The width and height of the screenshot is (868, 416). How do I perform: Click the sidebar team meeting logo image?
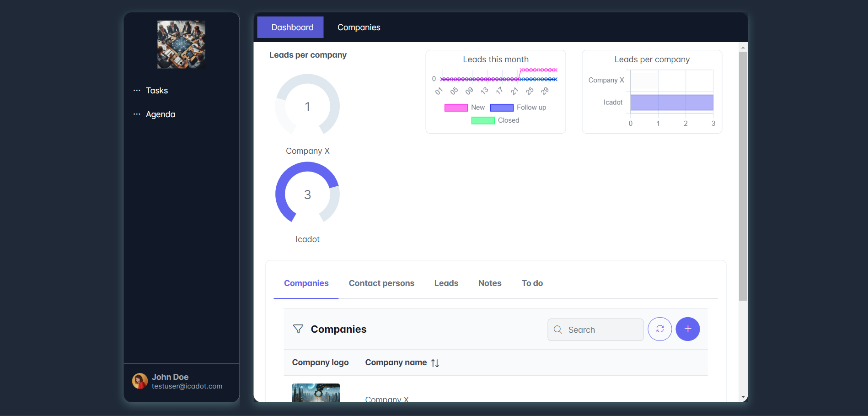182,44
